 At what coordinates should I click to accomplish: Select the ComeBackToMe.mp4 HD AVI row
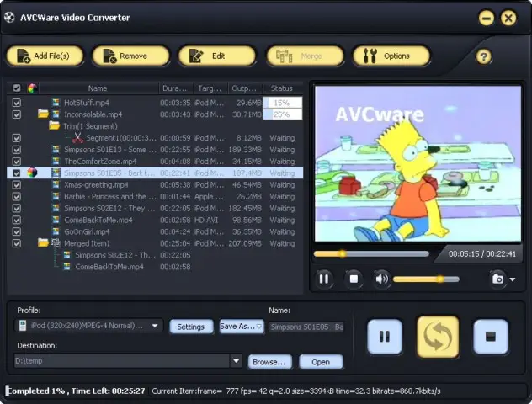coord(155,221)
